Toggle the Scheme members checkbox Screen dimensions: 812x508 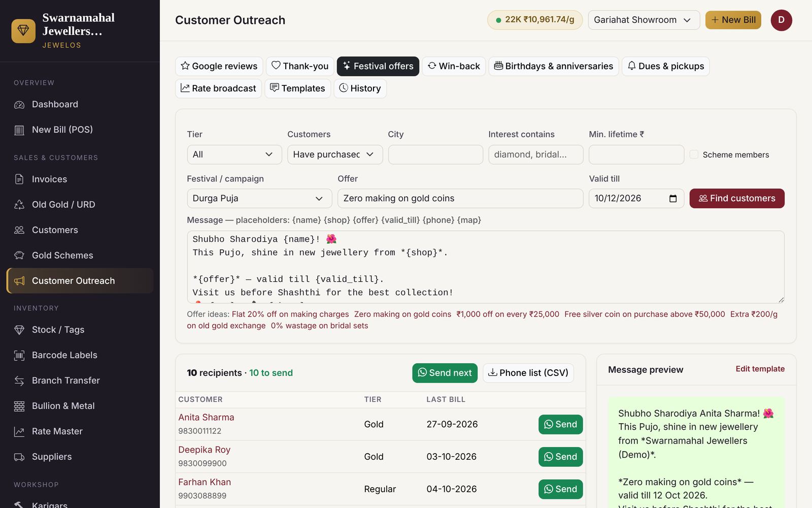tap(694, 154)
